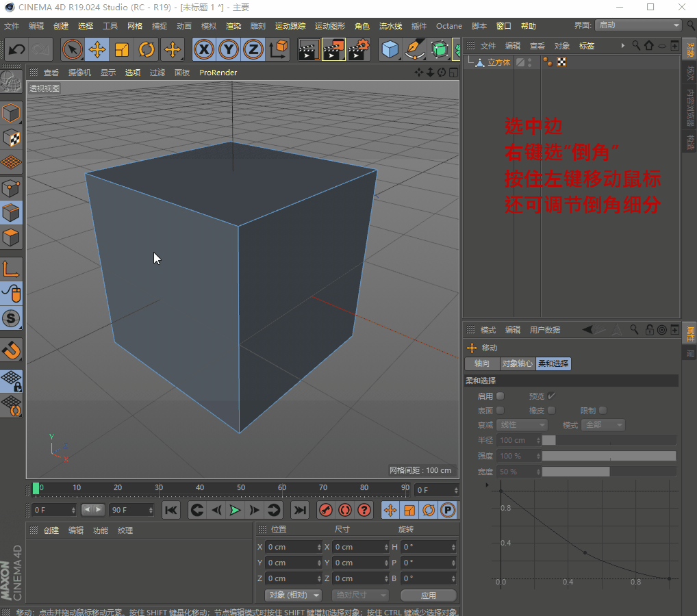Click the 应用 apply button
This screenshot has width=697, height=616.
[x=429, y=595]
